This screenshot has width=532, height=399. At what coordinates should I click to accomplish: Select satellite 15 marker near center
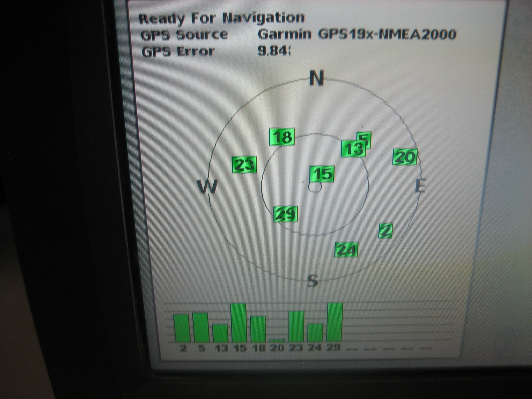(322, 174)
